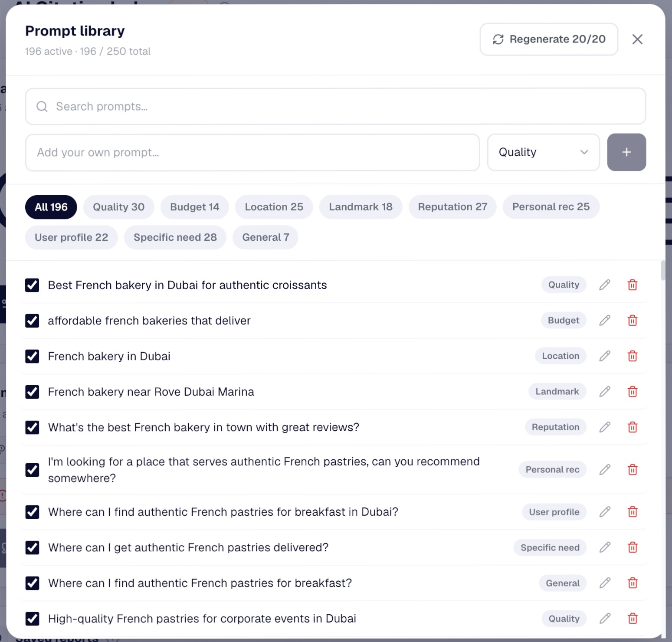The height and width of the screenshot is (642, 672).
Task: Focus the Search prompts field
Action: pos(335,106)
